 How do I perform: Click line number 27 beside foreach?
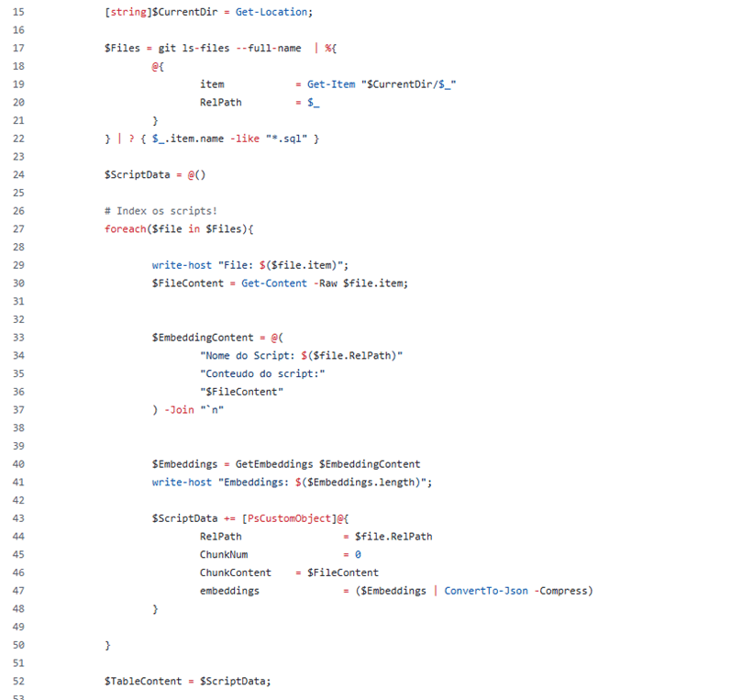19,229
